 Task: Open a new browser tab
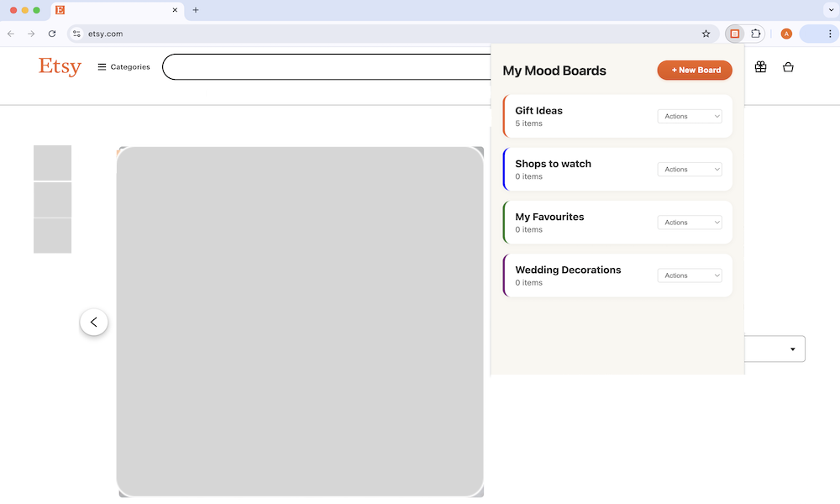pos(196,10)
